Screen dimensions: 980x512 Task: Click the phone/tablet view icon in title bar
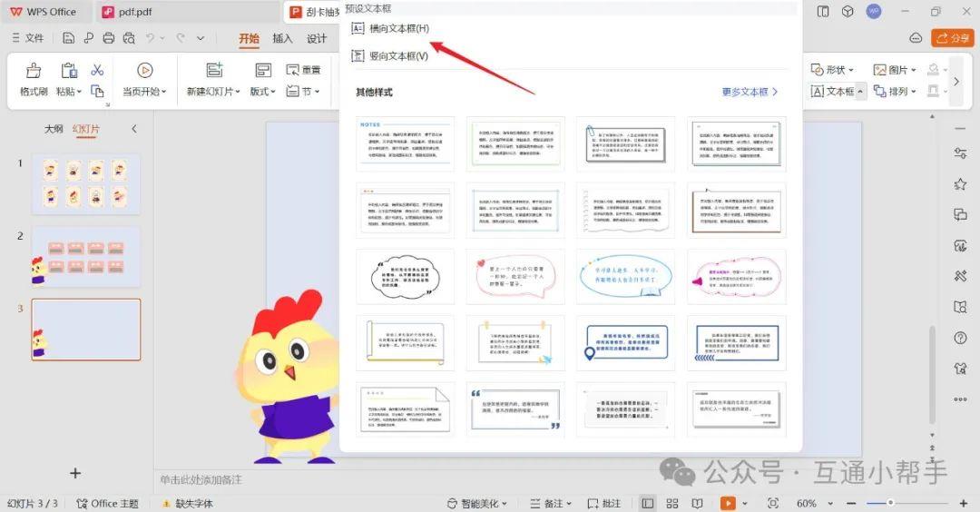pyautogui.click(x=823, y=11)
